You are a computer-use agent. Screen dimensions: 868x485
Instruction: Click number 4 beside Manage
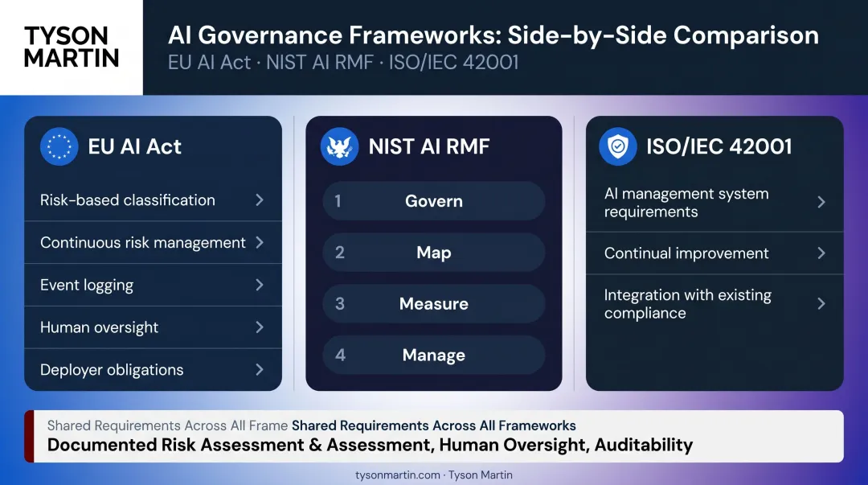pos(341,355)
